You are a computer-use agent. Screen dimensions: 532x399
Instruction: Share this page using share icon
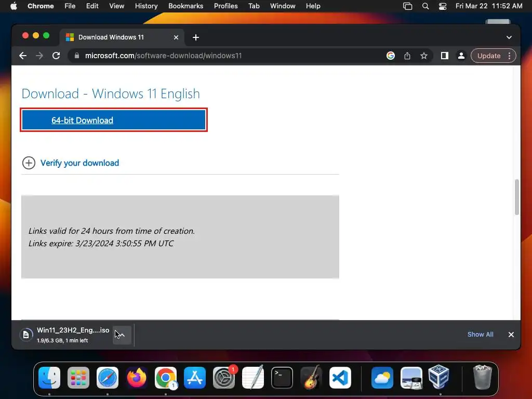[407, 56]
